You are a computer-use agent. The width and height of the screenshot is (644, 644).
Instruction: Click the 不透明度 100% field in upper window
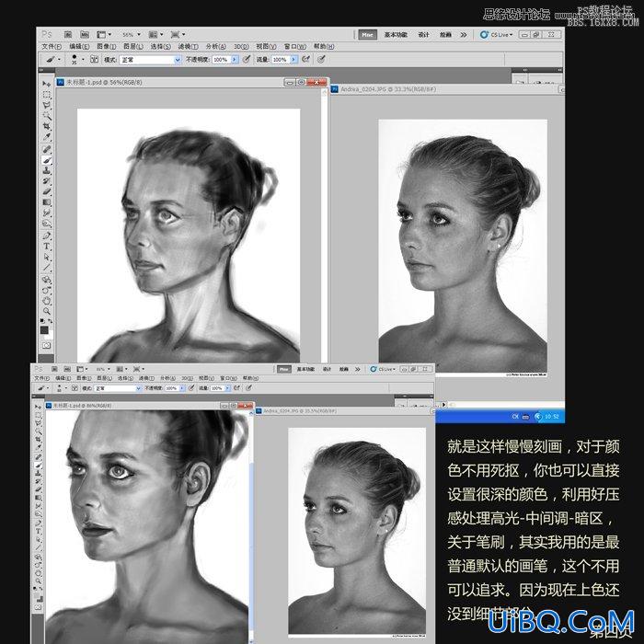coord(222,60)
